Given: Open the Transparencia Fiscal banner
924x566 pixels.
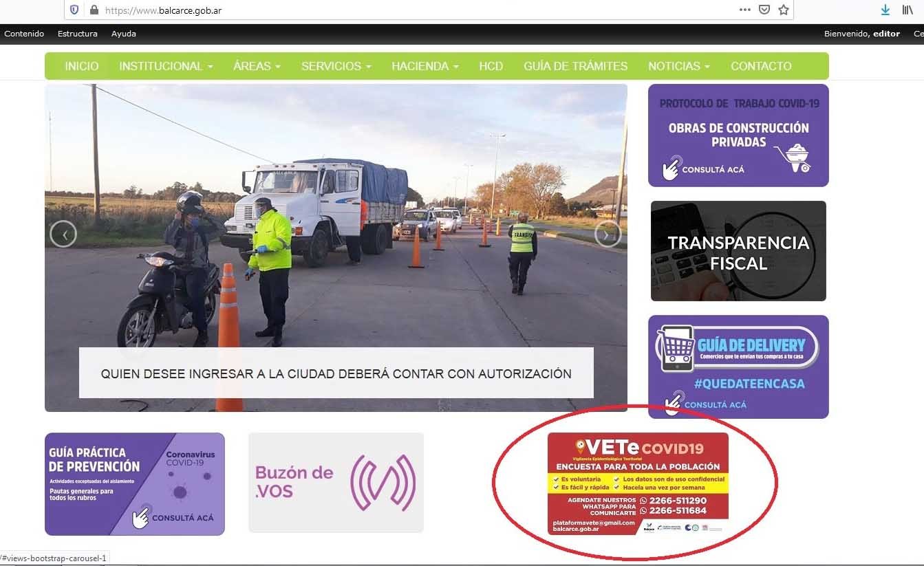Looking at the screenshot, I should 738,251.
